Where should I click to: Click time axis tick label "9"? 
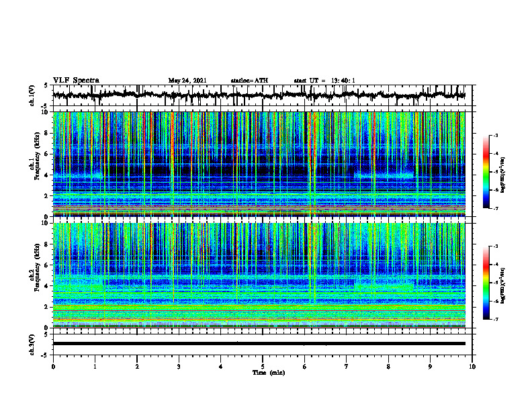430,367
